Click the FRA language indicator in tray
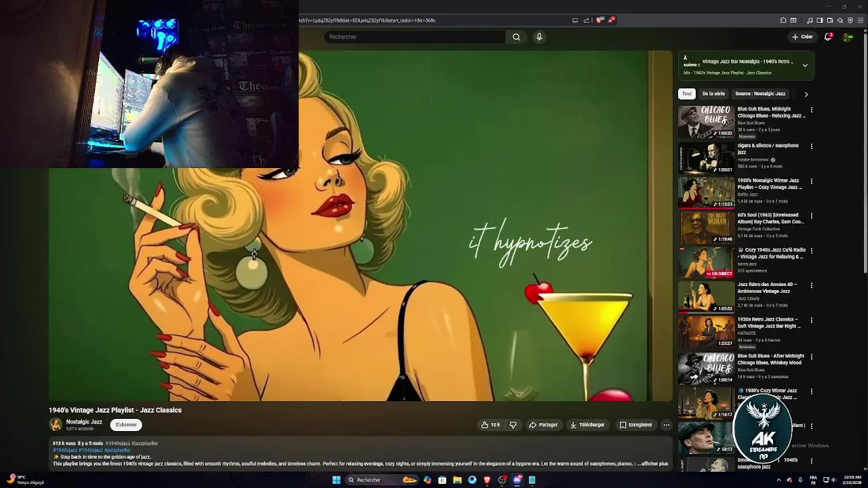Image resolution: width=868 pixels, height=488 pixels. pos(813,480)
